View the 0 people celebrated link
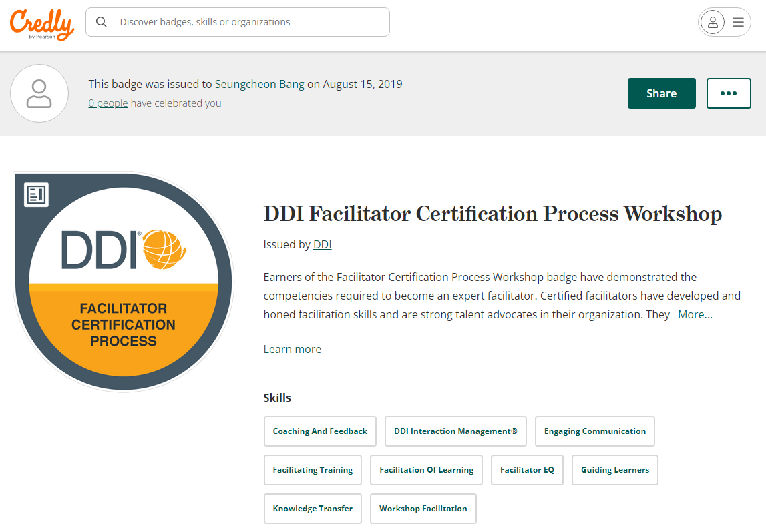This screenshot has height=532, width=766. coord(108,103)
